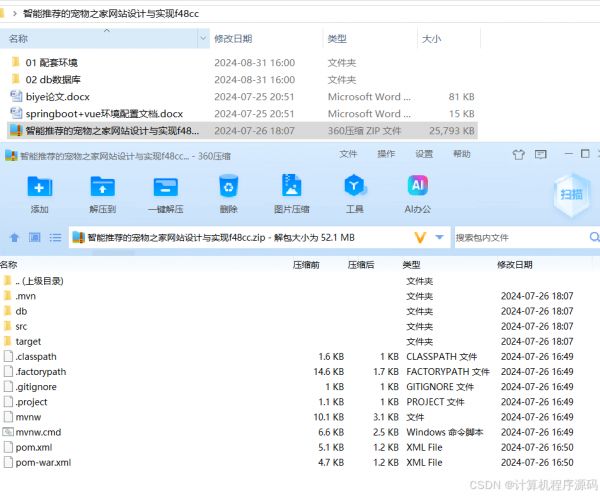Sort archive list by 类型 column
This screenshot has width=600, height=496.
(411, 265)
